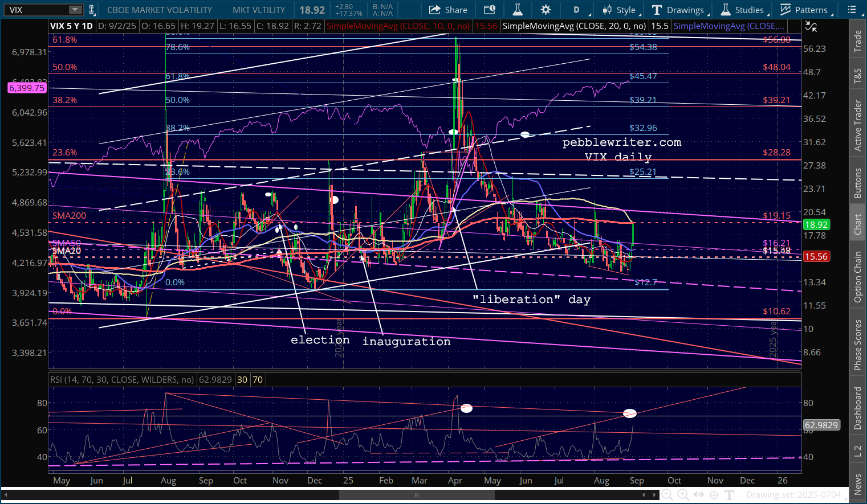Switch to the Option Chain side tab
This screenshot has width=867, height=504.
coord(858,277)
